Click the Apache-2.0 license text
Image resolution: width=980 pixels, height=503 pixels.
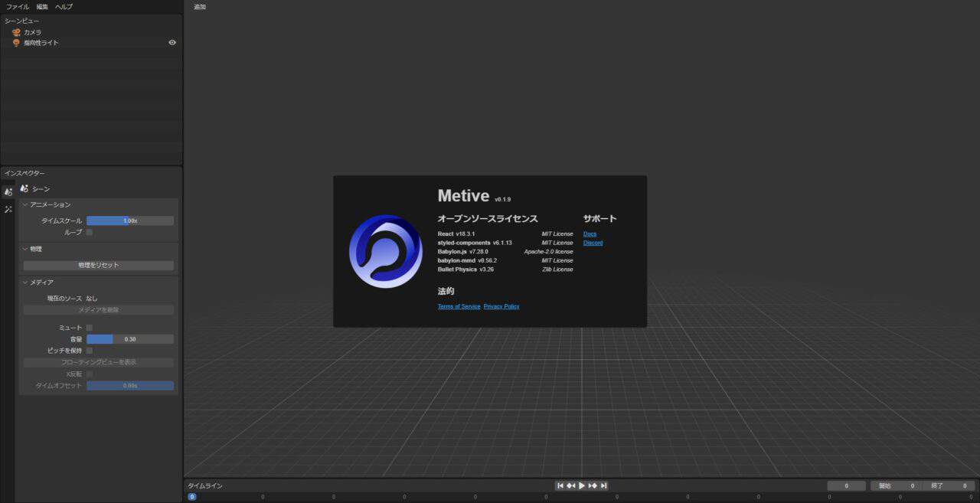(x=548, y=251)
